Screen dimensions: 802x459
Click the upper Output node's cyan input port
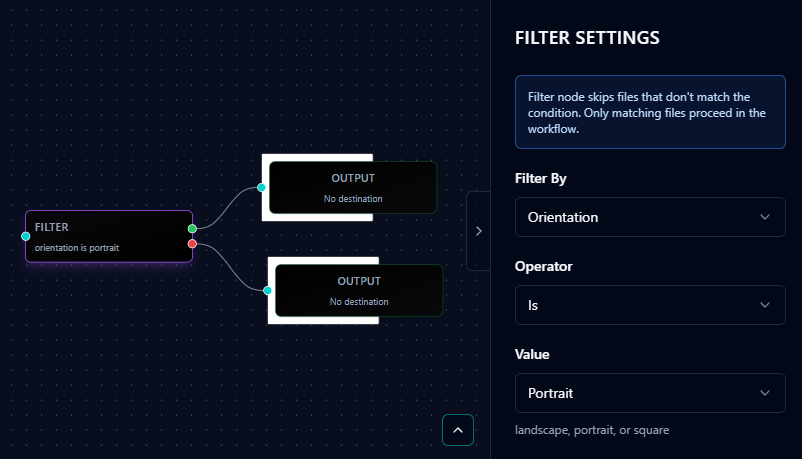pyautogui.click(x=262, y=187)
